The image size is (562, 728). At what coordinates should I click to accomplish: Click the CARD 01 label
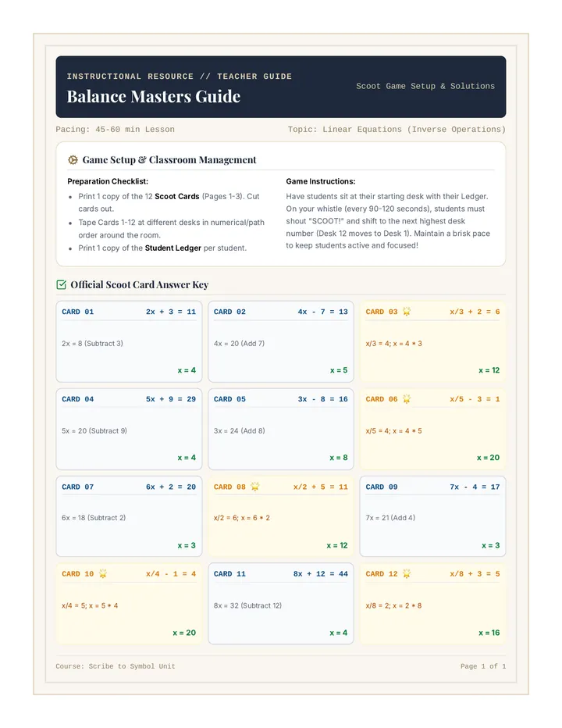[78, 312]
